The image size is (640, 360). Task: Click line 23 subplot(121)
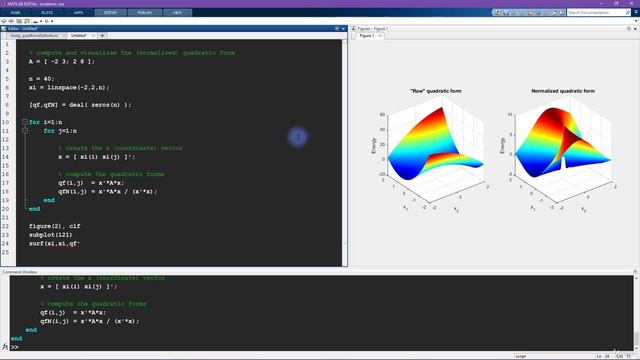coord(51,235)
